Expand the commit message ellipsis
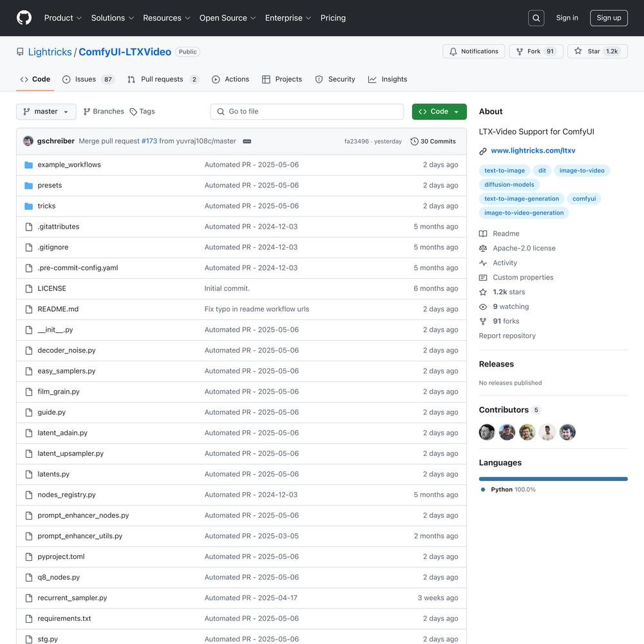The width and height of the screenshot is (644, 644). pos(247,141)
